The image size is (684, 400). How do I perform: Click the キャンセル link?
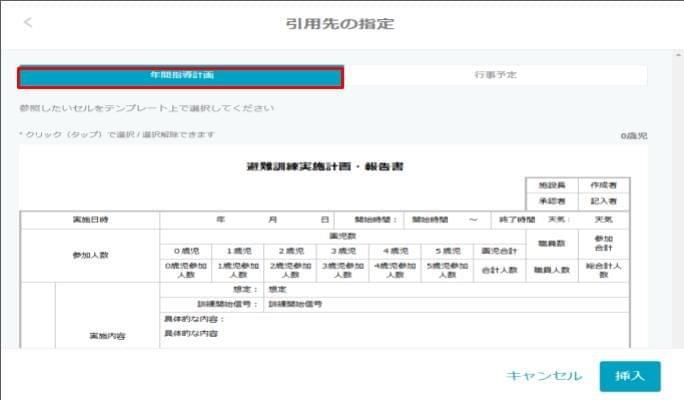[x=543, y=376]
